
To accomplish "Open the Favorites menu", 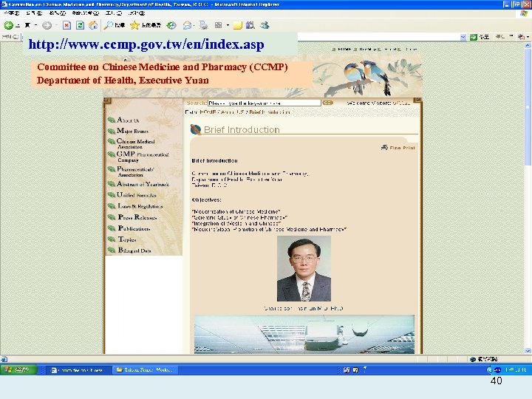I will tap(86, 13).
